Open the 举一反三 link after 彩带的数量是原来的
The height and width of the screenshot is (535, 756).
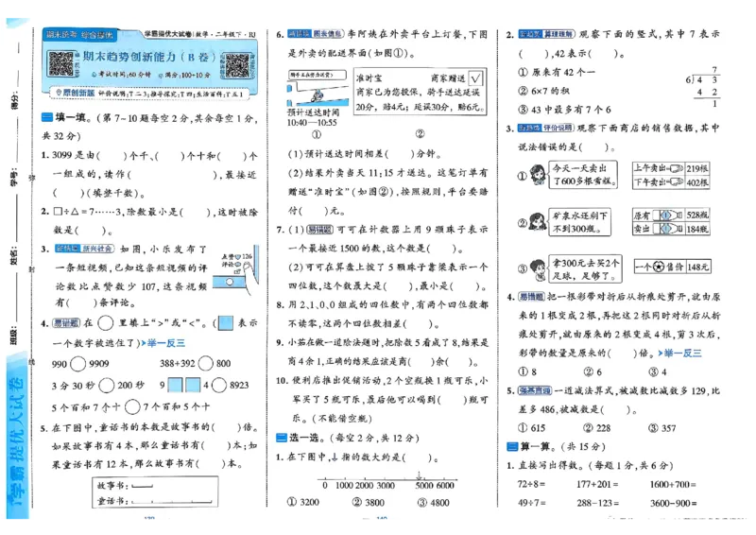point(679,354)
